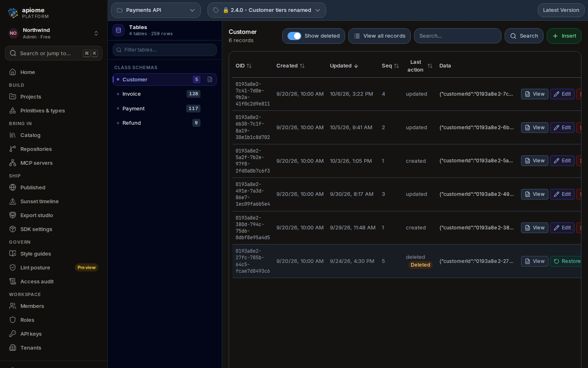Click the SDK settings cube icon
The height and width of the screenshot is (368, 588).
[x=13, y=229]
